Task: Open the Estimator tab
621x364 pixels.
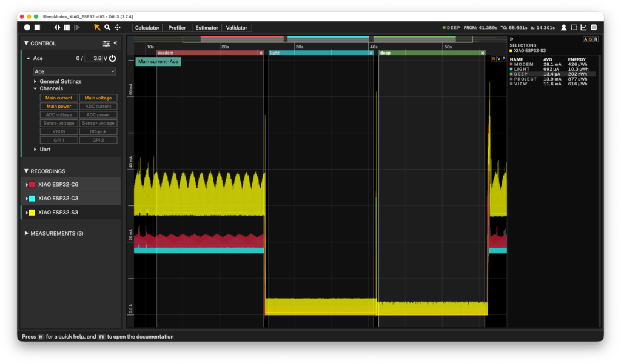Action: [207, 28]
